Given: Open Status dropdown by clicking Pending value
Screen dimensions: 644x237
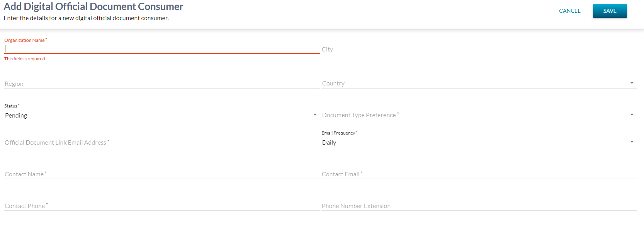Looking at the screenshot, I should click(16, 115).
